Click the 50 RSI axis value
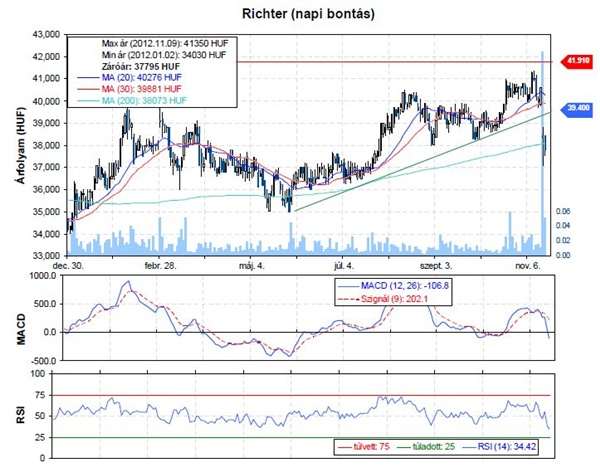The image size is (600, 467). 40,416
